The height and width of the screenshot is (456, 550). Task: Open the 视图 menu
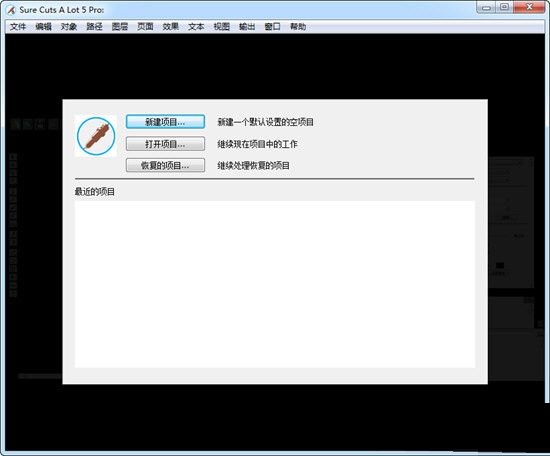(222, 27)
